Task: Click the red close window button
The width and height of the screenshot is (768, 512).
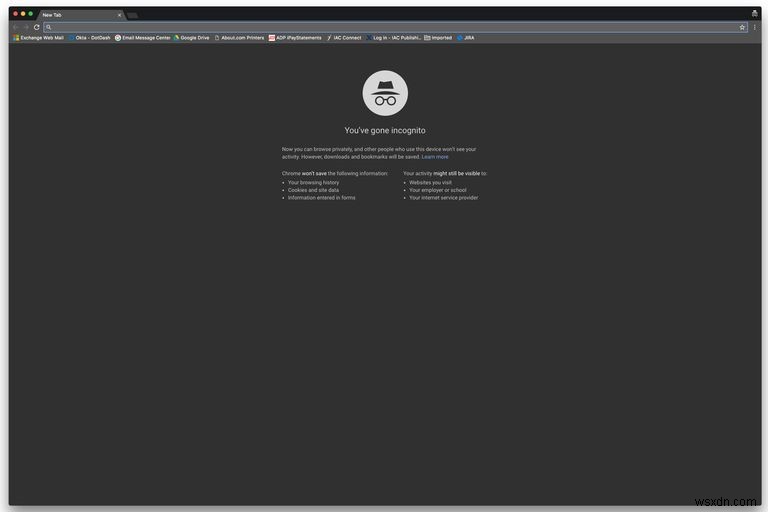Action: [16, 14]
